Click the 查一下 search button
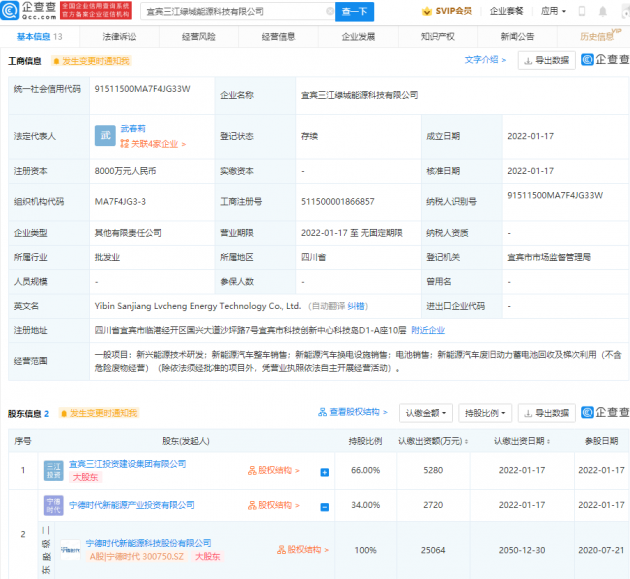The width and height of the screenshot is (630, 579). click(x=354, y=11)
